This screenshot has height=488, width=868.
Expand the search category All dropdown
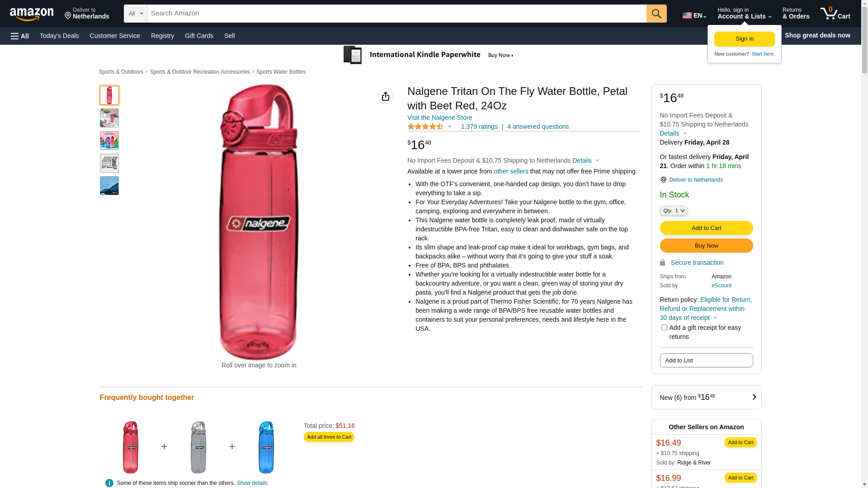click(135, 14)
